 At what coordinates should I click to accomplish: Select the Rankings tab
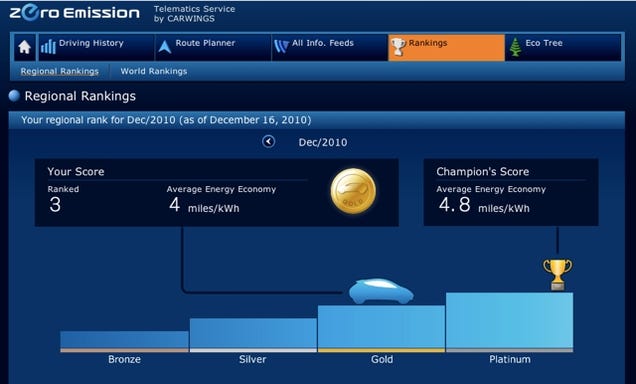(x=447, y=47)
